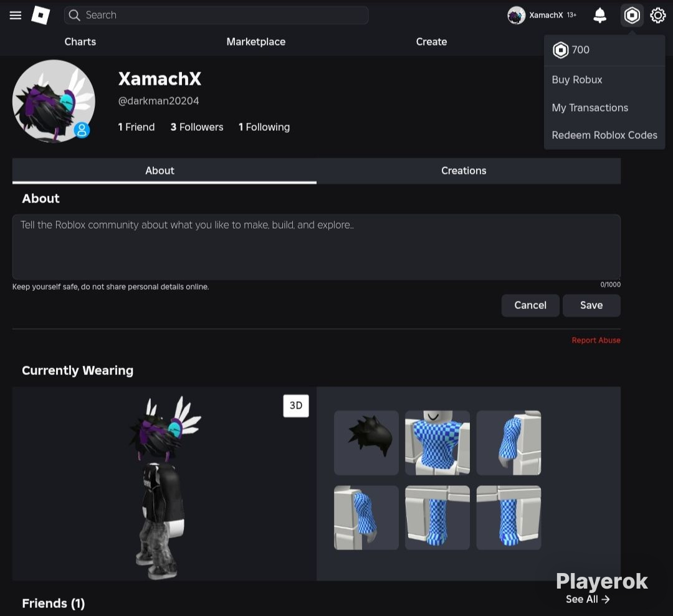673x616 pixels.
Task: Choose Redeem Roblox Codes option
Action: pos(604,135)
